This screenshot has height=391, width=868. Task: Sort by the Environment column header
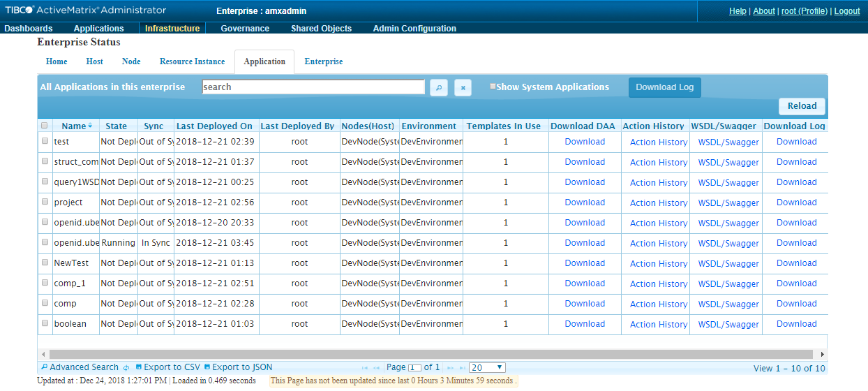[x=429, y=126]
